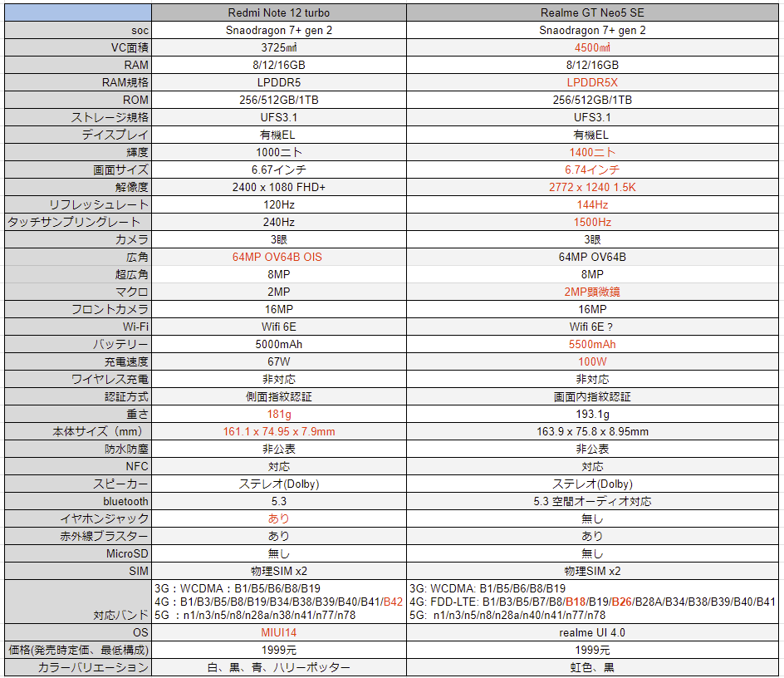This screenshot has height=678, width=784.
Task: Select the '5000mAh' cell
Action: [x=279, y=344]
